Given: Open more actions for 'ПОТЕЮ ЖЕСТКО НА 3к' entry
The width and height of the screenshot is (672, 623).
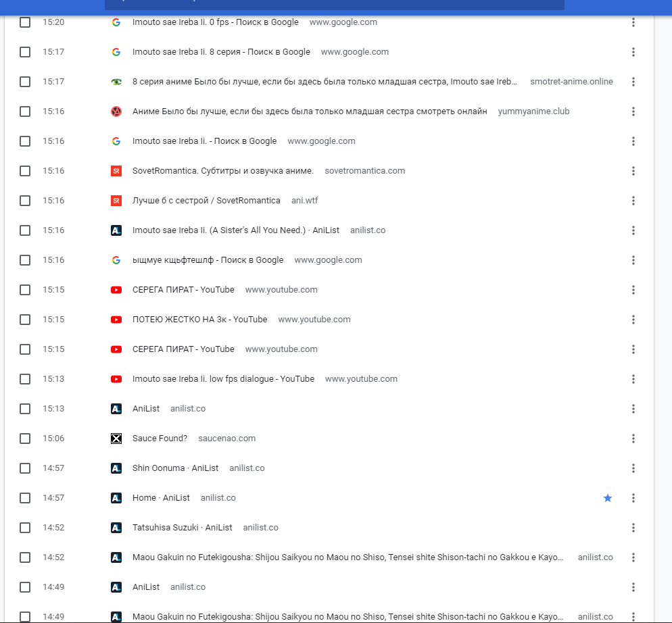Looking at the screenshot, I should tap(633, 320).
